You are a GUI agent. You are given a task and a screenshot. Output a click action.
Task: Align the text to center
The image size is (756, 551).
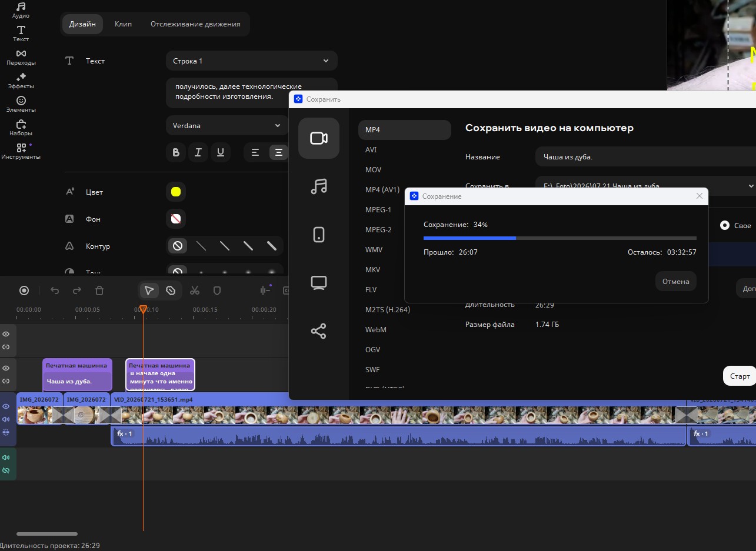(x=278, y=152)
